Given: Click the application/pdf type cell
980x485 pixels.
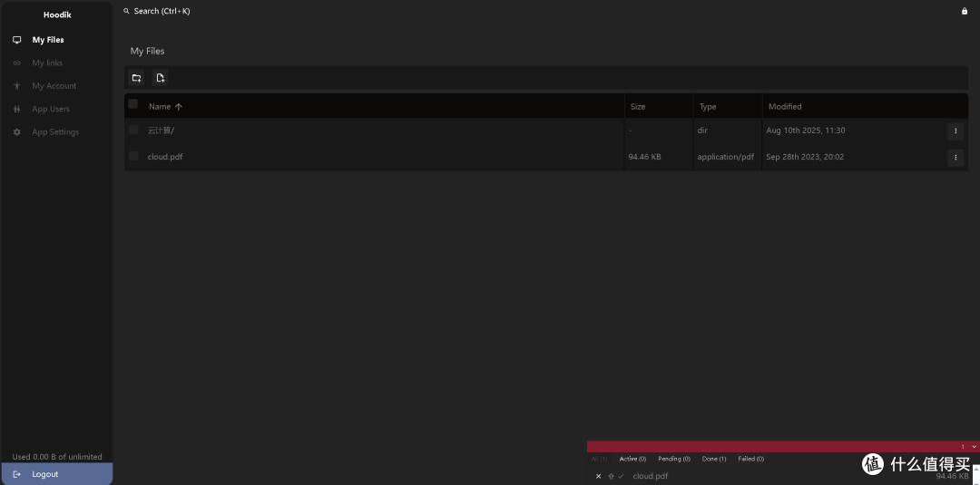Looking at the screenshot, I should [726, 157].
